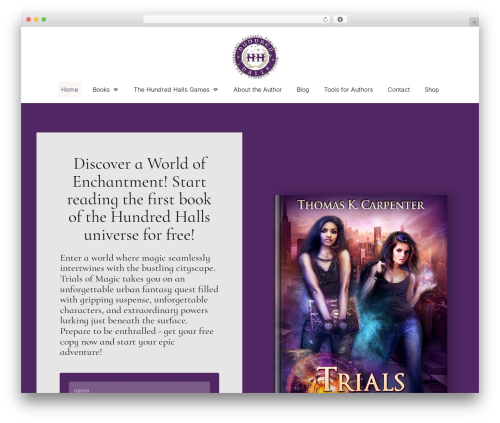Click the name input field
The height and width of the screenshot is (423, 500).
[139, 388]
